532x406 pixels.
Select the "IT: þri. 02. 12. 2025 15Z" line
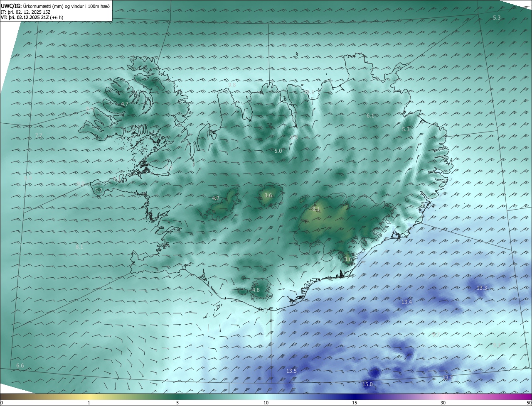click(x=26, y=12)
